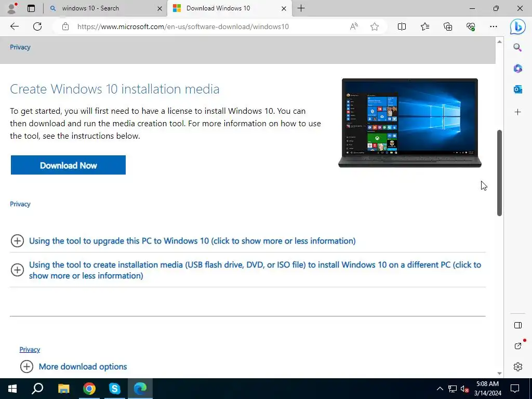Click plus icon beside upgrade this PC
The height and width of the screenshot is (399, 532).
pos(17,241)
